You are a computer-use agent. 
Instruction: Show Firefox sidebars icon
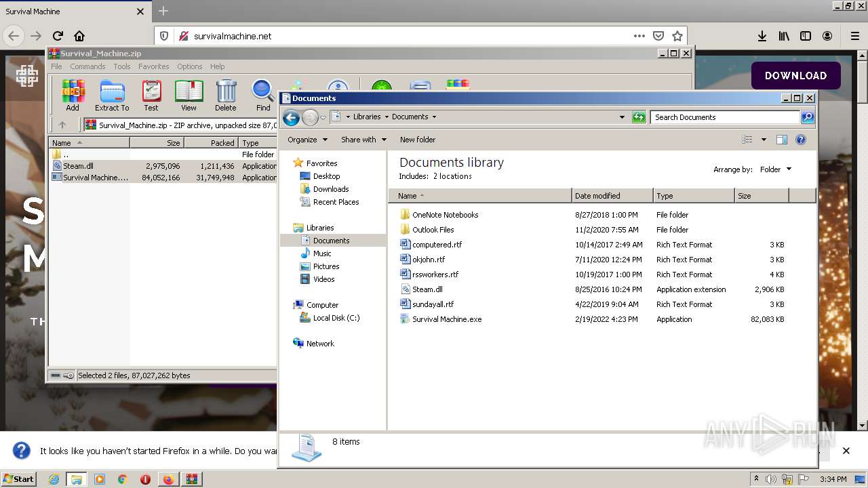806,36
